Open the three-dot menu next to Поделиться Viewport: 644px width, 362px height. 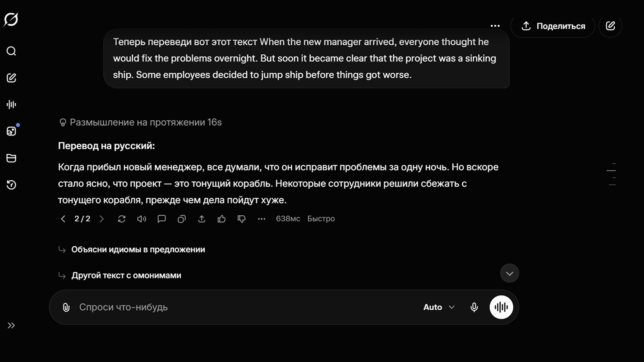495,26
